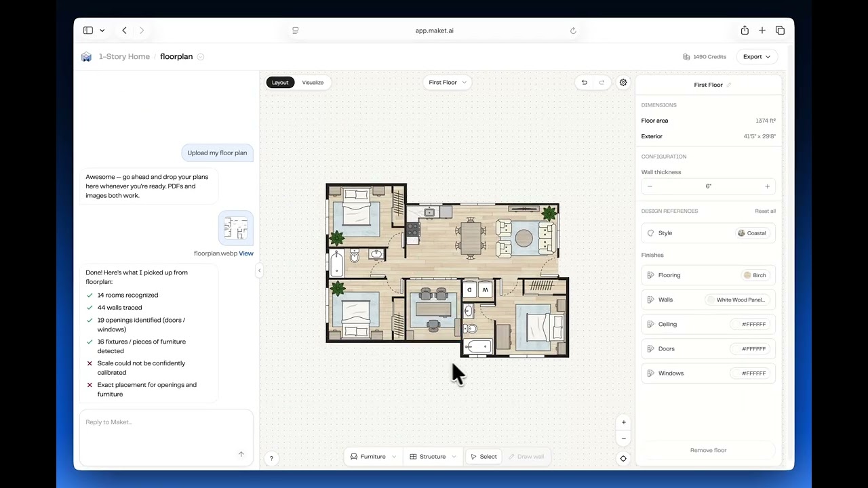Show the tab overview icon
868x488 pixels.
pyautogui.click(x=780, y=30)
